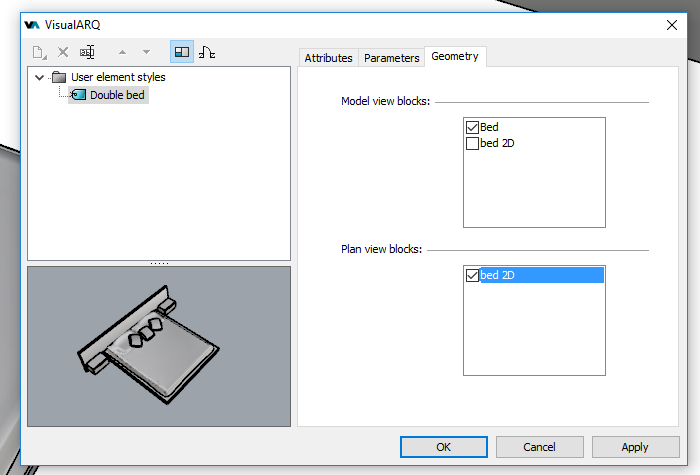Image resolution: width=700 pixels, height=475 pixels.
Task: Select the Double bed style
Action: click(117, 95)
